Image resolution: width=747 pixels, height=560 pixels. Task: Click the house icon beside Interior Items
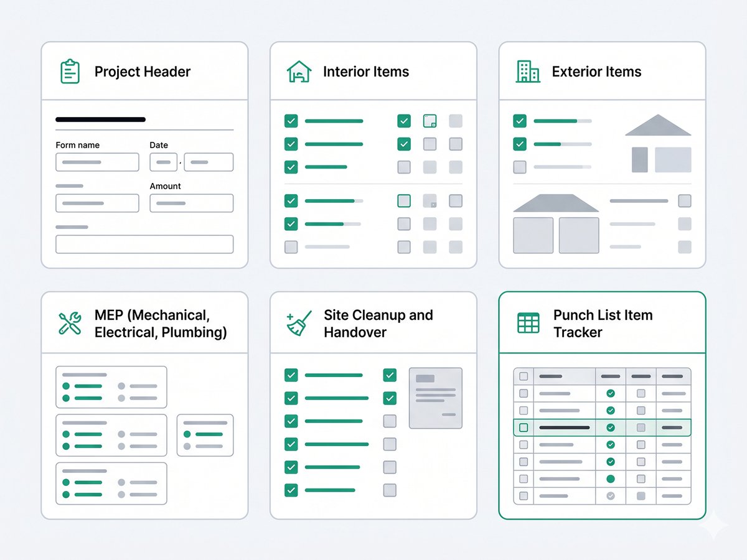[299, 72]
